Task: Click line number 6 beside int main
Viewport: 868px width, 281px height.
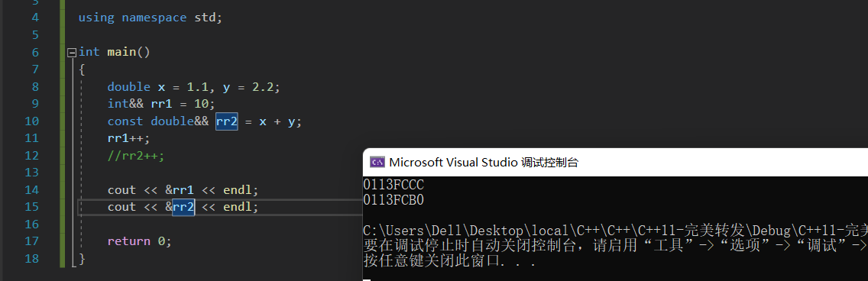Action: 35,53
